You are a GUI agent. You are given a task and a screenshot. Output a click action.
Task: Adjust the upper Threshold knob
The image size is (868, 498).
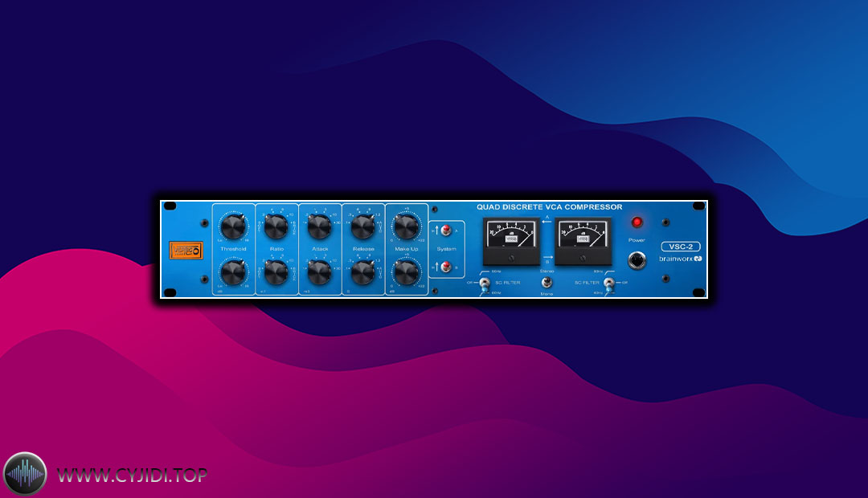coord(233,227)
